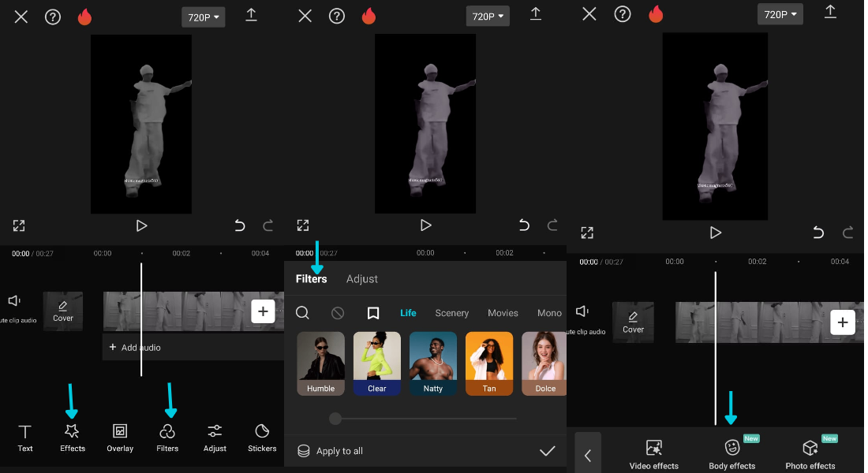Viewport: 868px width, 473px height.
Task: Undo last action in right panel
Action: (x=818, y=233)
